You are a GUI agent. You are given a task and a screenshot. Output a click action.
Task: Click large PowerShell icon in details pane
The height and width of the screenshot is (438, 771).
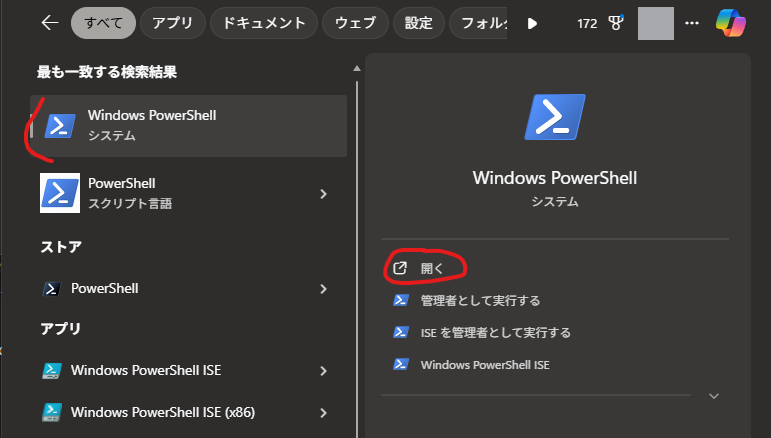click(555, 117)
